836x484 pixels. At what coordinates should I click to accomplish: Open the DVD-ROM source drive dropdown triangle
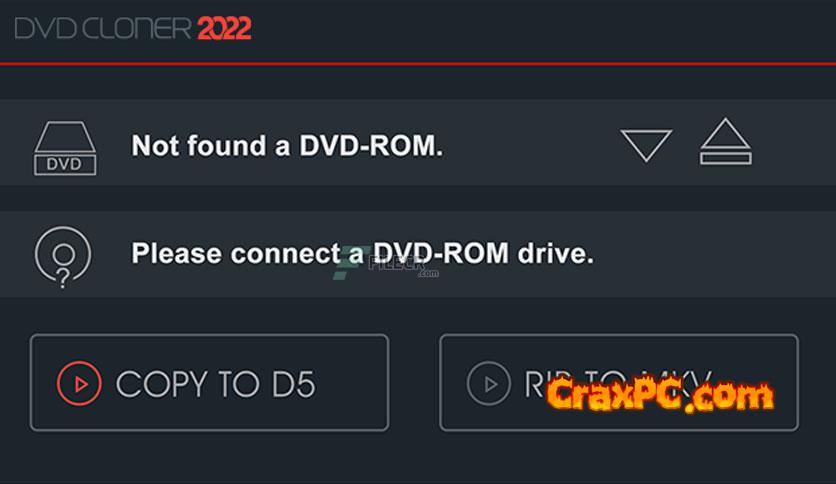pyautogui.click(x=646, y=145)
